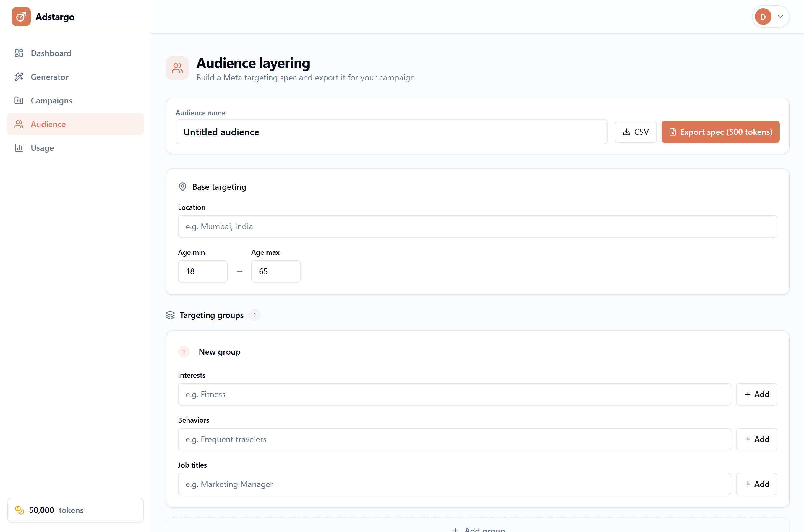This screenshot has height=532, width=804.
Task: Click the Dashboard grid icon
Action: click(19, 53)
